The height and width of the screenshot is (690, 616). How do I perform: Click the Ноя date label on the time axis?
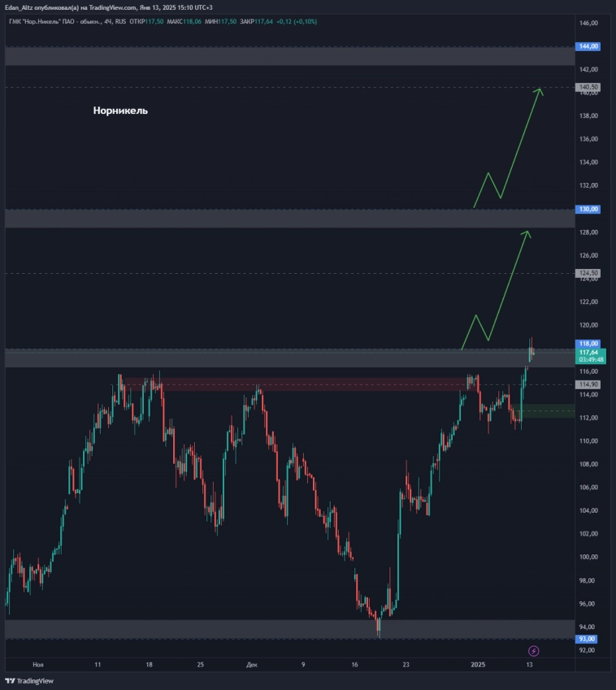[38, 665]
